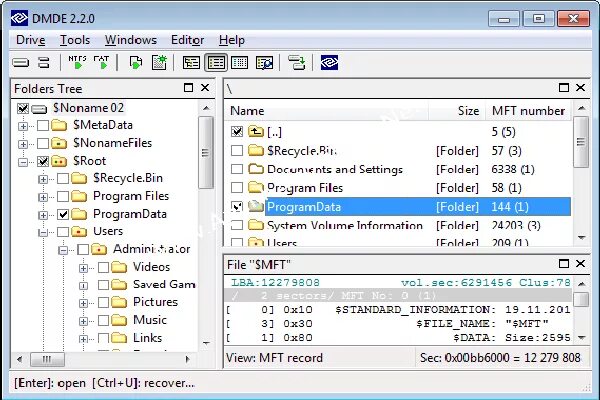The image size is (600, 400).
Task: Collapse the $Root tree node
Action: tap(23, 162)
